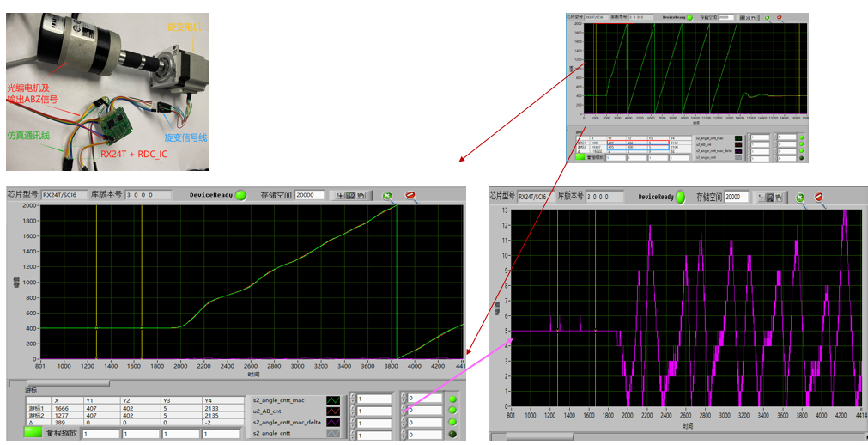Click 芯片型号 field in bottom-right panel
The image size is (868, 445).
(x=535, y=197)
